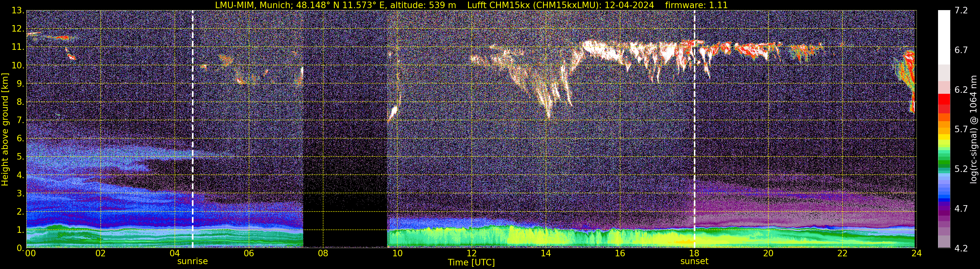Click height axis tick label '13'
The height and width of the screenshot is (269, 980).
click(18, 10)
